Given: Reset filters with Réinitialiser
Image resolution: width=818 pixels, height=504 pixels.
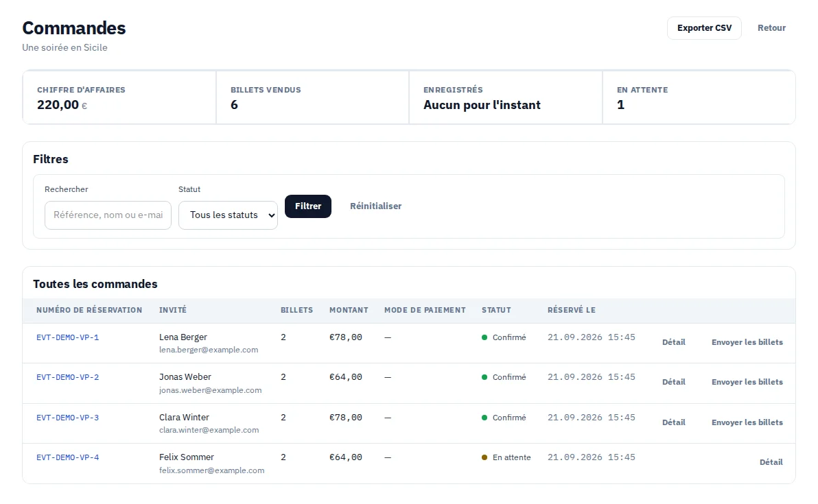Looking at the screenshot, I should (x=375, y=206).
